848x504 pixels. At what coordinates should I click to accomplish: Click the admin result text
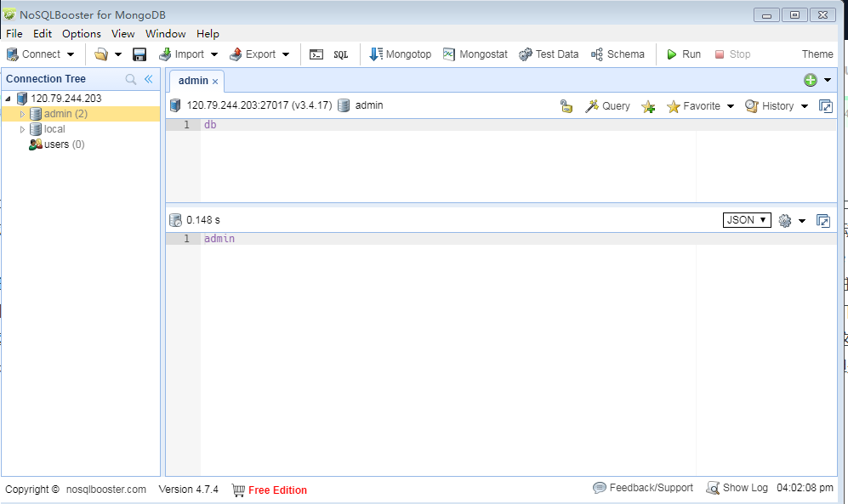[x=219, y=239]
